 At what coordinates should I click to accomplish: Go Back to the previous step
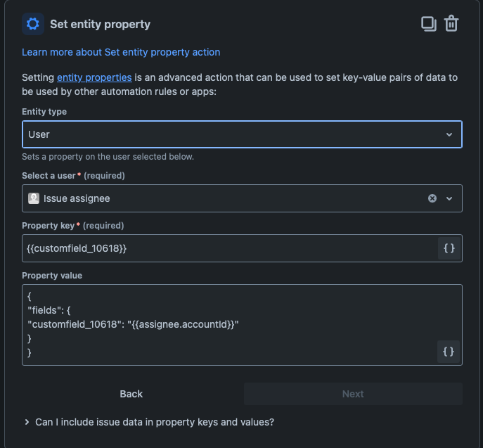(x=131, y=394)
